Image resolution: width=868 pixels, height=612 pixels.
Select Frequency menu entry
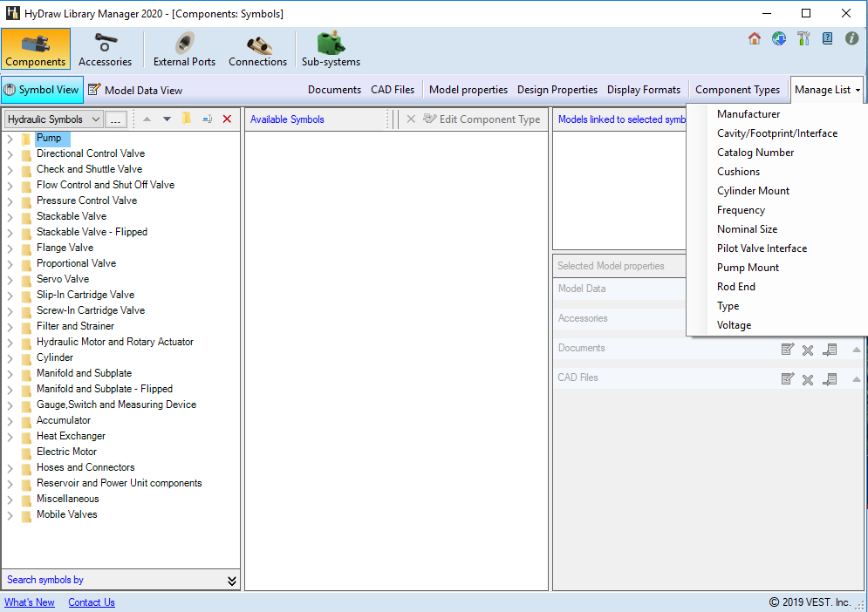point(742,210)
